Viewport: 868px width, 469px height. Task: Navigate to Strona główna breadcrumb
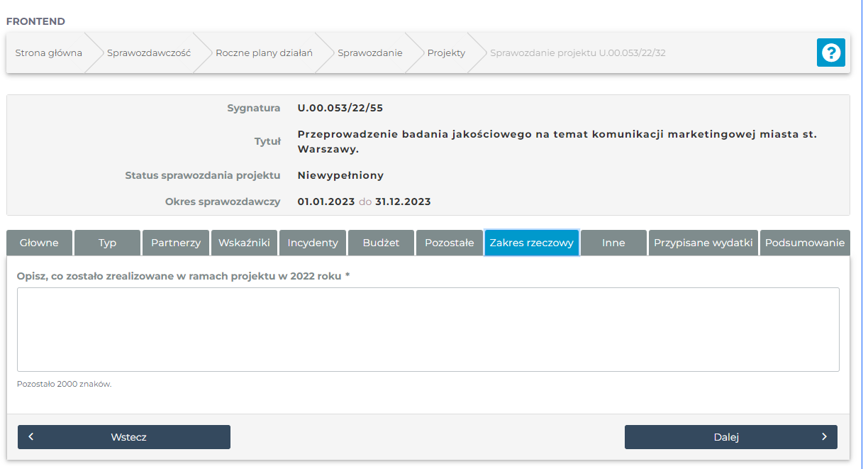pos(48,53)
